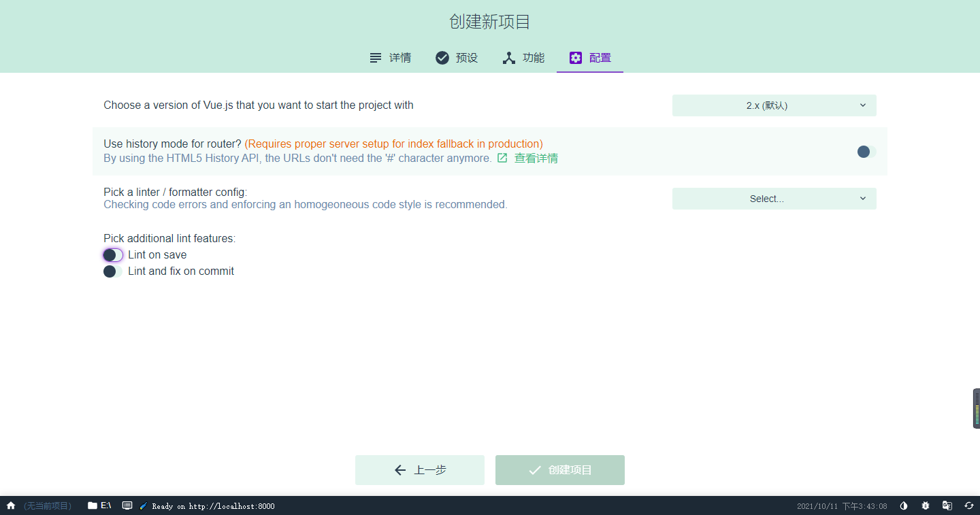The image size is (980, 515).
Task: Toggle Lint and fix on commit
Action: coord(112,271)
